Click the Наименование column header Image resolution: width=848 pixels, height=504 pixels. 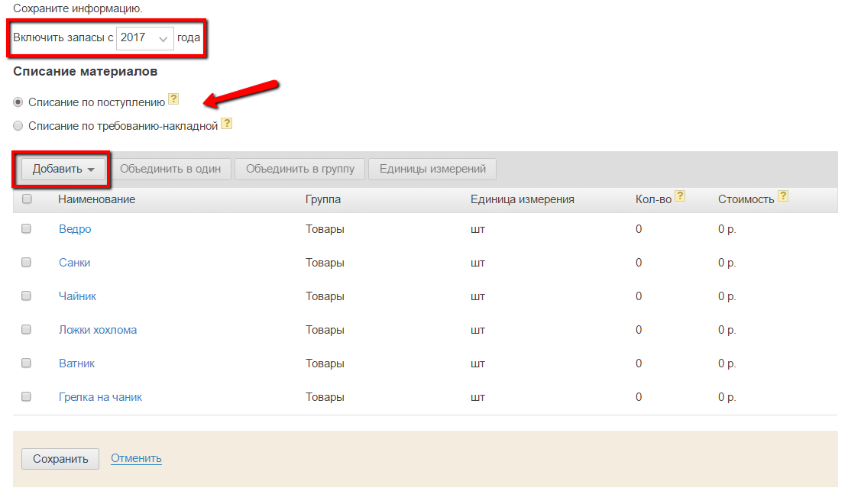97,199
